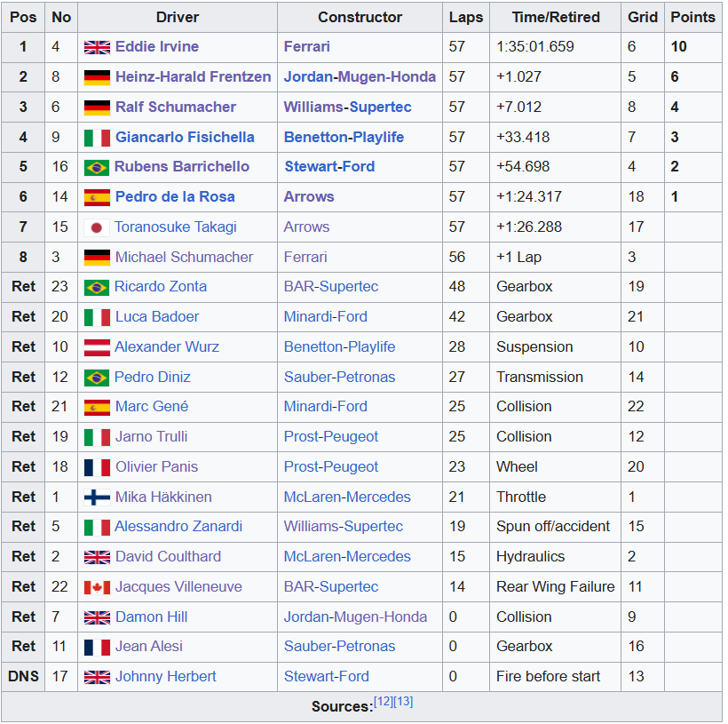Click the Spanish flag beside Marc Gené

pos(97,408)
